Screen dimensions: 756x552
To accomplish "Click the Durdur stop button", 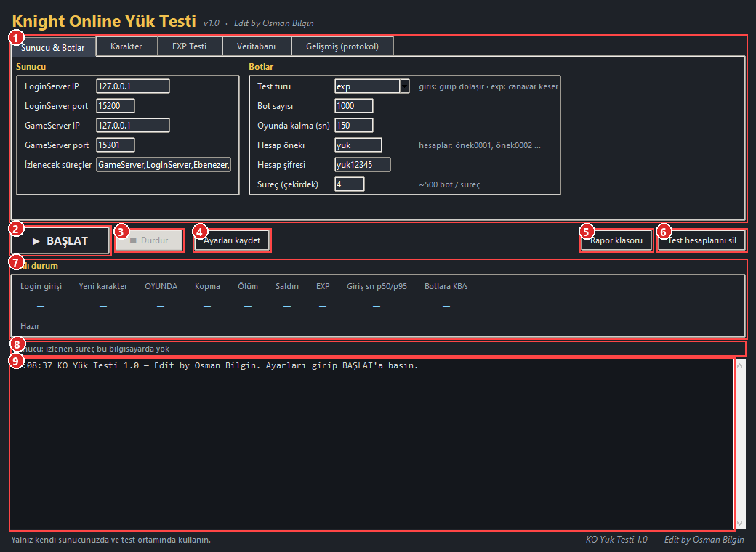I will click(150, 240).
